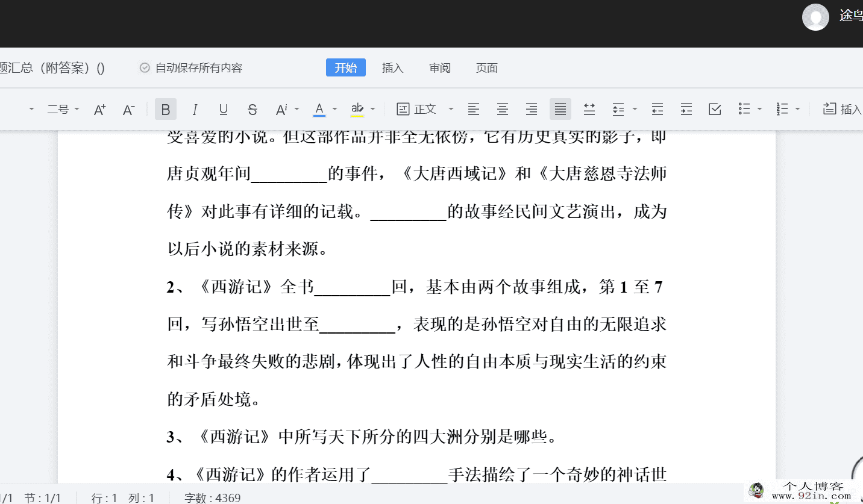Switch to the 开始 tab
The image size is (863, 504).
click(346, 67)
